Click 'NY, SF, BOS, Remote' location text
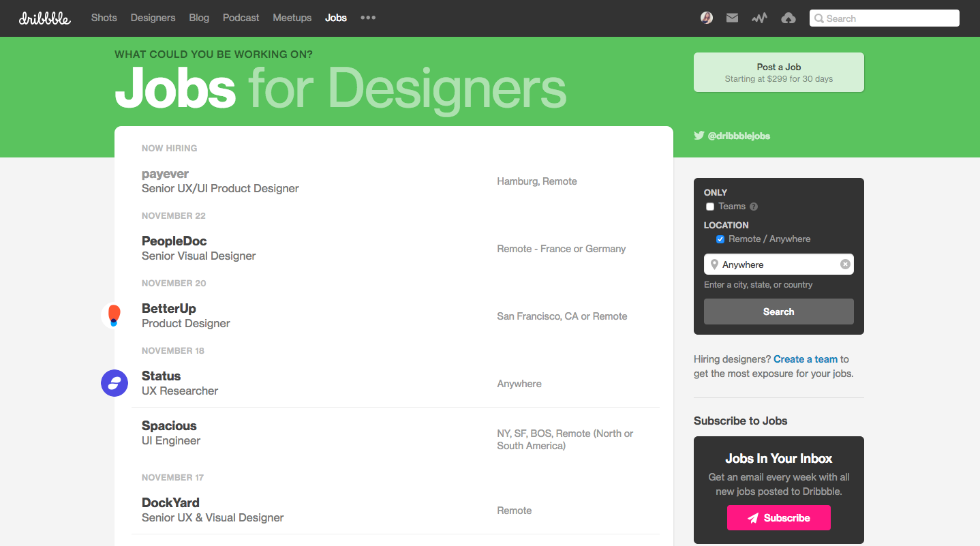Screen dimensions: 980x546 [x=565, y=440]
